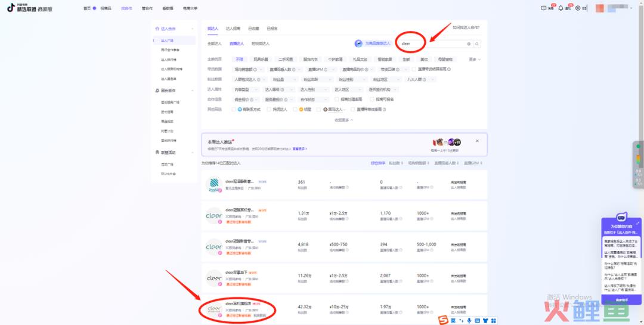Open the notification bell icon
The image size is (644, 325).
click(x=561, y=8)
